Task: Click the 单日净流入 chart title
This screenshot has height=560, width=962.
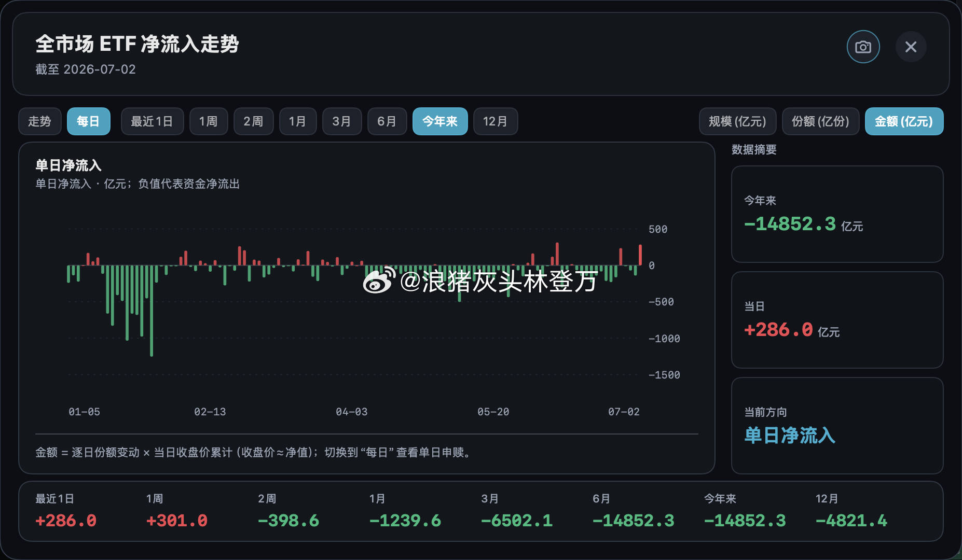Action: tap(68, 165)
